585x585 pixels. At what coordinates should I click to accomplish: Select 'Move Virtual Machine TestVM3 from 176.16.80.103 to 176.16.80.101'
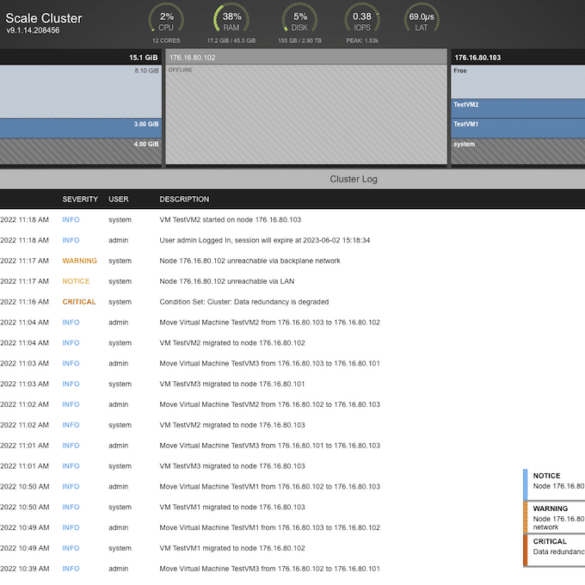270,363
